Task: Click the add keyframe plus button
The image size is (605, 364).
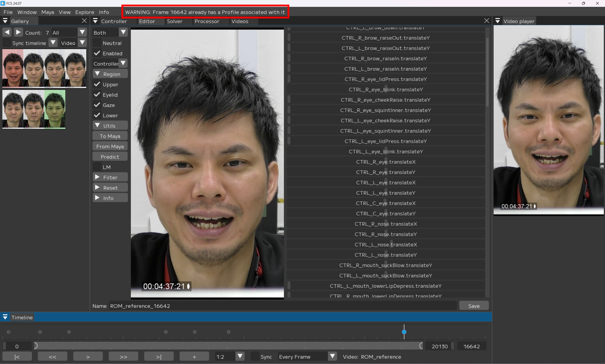Action: 194,357
